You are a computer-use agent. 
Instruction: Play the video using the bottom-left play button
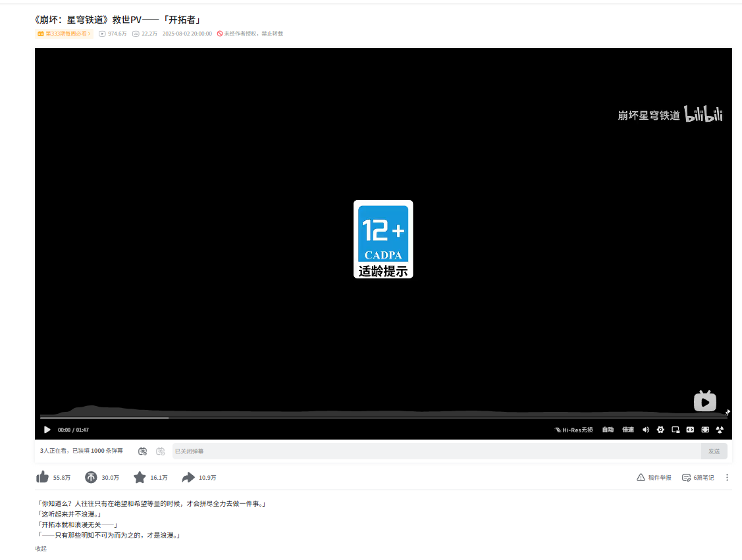tap(47, 430)
